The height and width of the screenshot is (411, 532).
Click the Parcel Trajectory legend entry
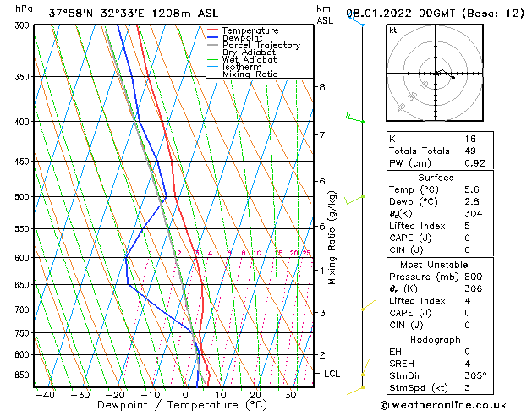coord(254,45)
